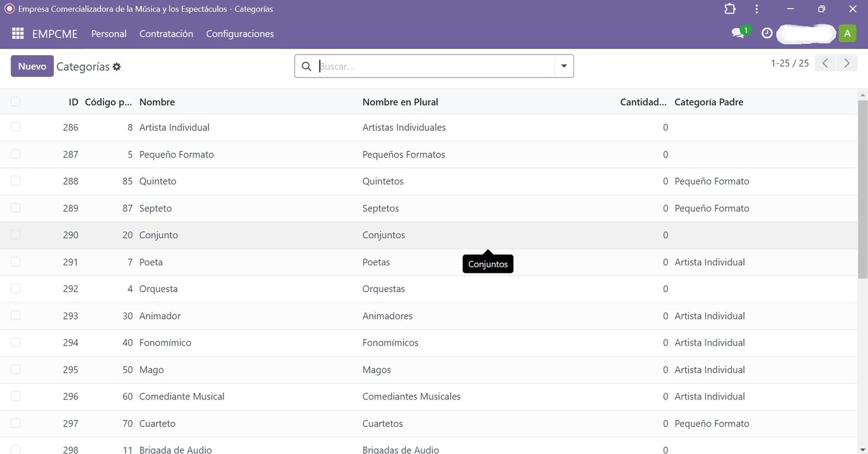868x454 pixels.
Task: Open the browser extensions puzzle icon
Action: pyautogui.click(x=730, y=9)
